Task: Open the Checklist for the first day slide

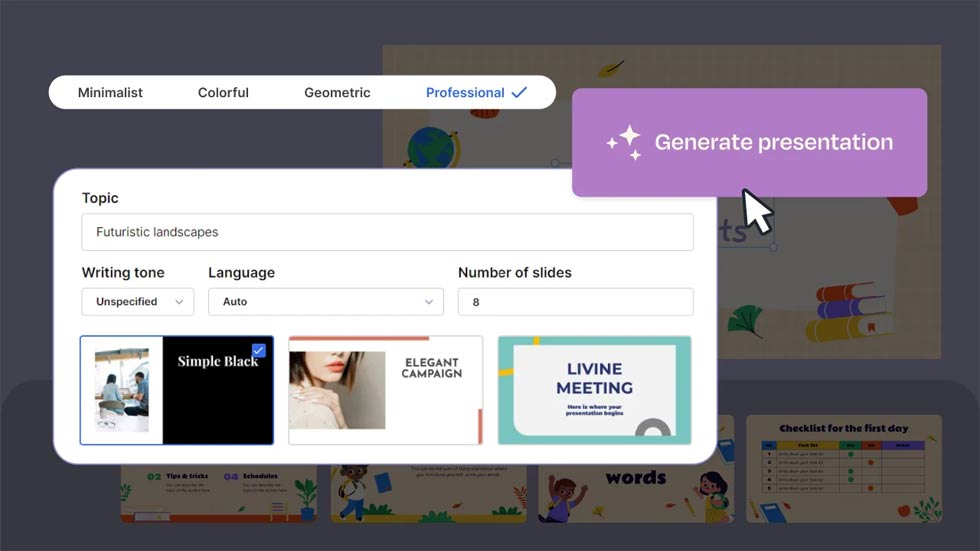Action: 844,469
